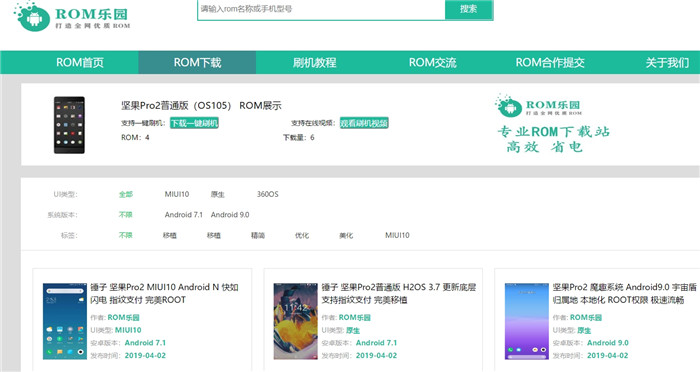The width and height of the screenshot is (700, 372).
Task: Click the 下载量: 6 count text
Action: pyautogui.click(x=299, y=138)
